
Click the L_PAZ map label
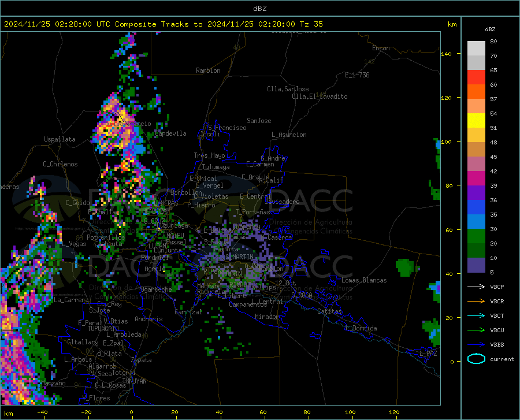pyautogui.click(x=428, y=354)
